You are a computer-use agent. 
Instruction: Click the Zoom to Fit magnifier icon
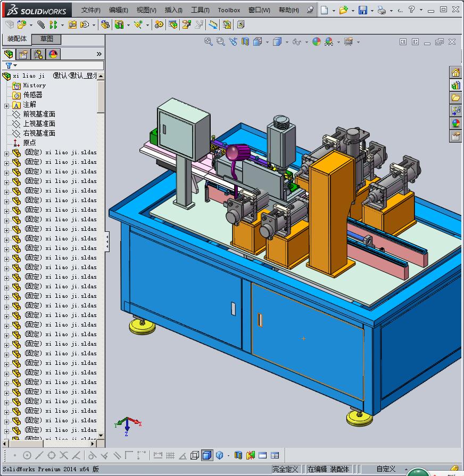pos(209,41)
